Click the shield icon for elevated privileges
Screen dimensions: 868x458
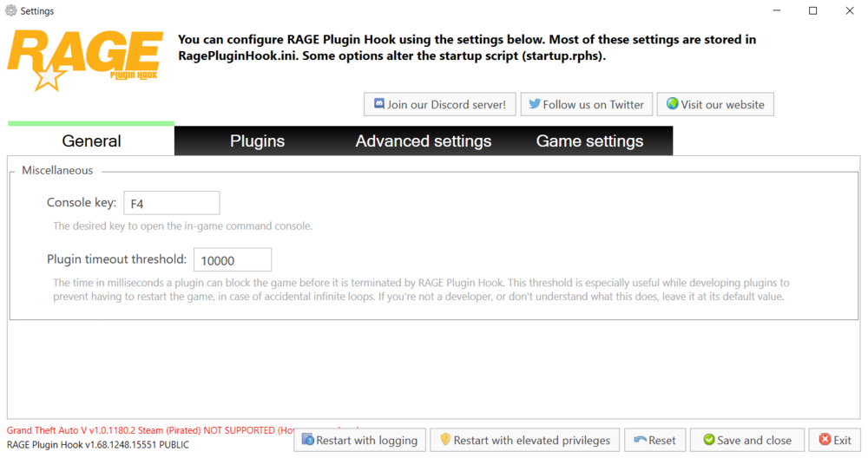[445, 439]
